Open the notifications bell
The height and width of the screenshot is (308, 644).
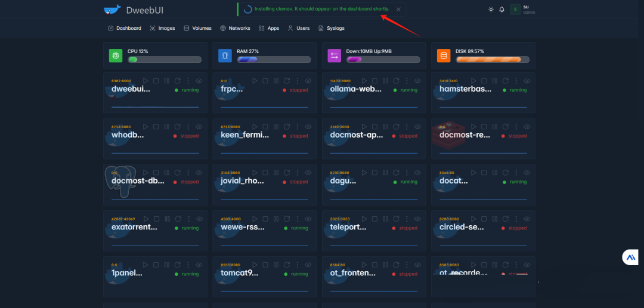coord(501,10)
